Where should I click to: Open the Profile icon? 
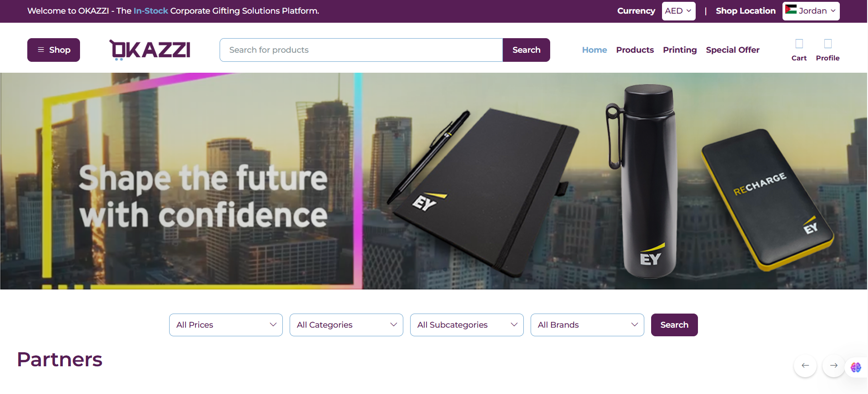(828, 44)
